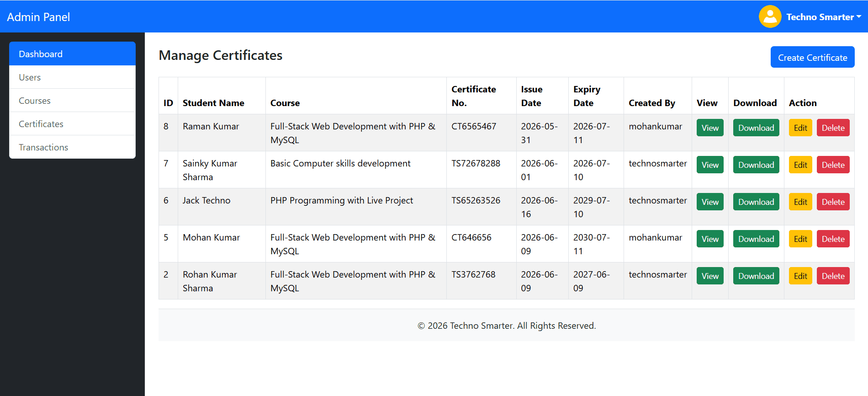Go to Users in the sidebar

(72, 77)
